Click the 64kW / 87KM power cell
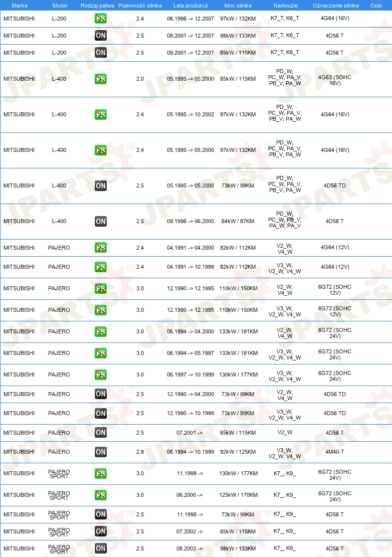 coord(238,221)
